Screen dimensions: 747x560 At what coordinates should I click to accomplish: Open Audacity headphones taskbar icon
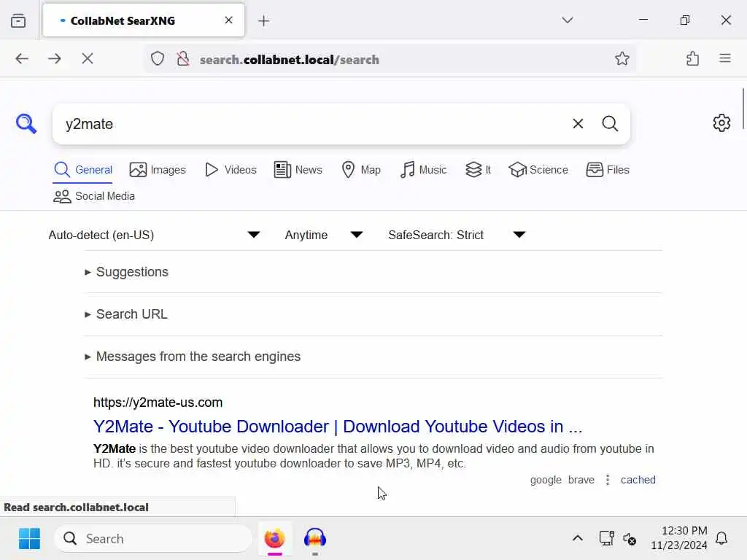315,539
